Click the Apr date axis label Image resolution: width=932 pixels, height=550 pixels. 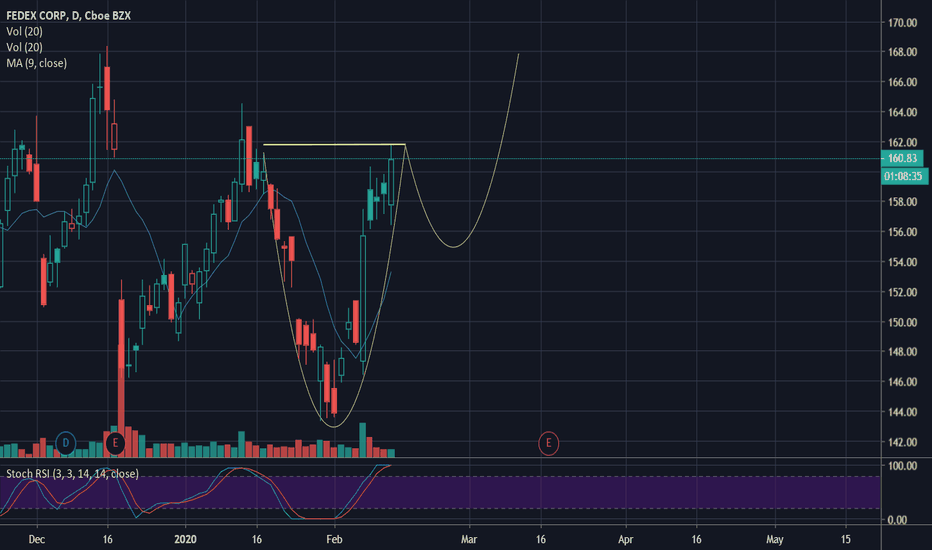(625, 539)
